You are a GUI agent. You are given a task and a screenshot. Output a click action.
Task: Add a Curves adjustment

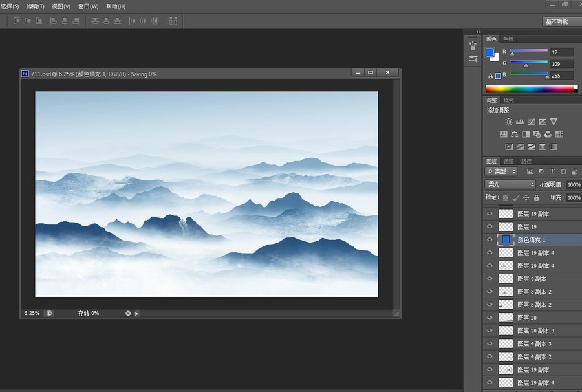531,122
